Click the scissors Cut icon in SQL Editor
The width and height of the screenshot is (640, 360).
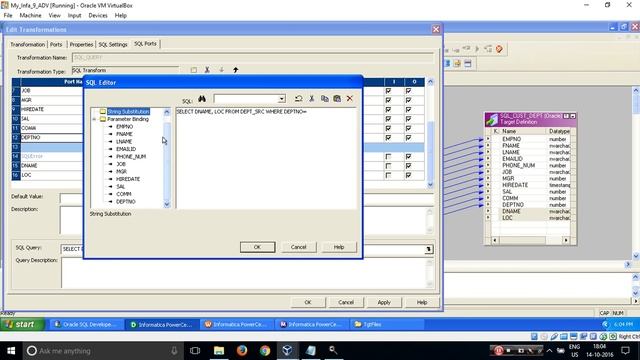click(x=311, y=99)
